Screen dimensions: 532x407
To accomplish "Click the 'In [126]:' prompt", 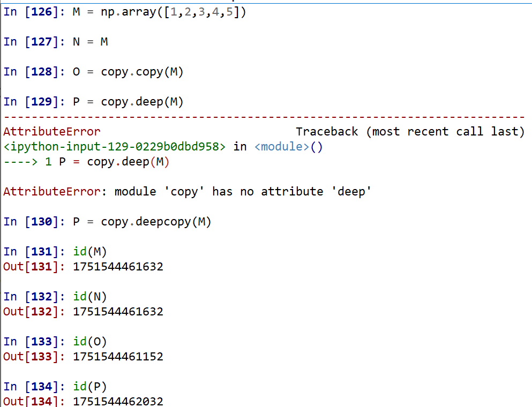I will pos(34,12).
